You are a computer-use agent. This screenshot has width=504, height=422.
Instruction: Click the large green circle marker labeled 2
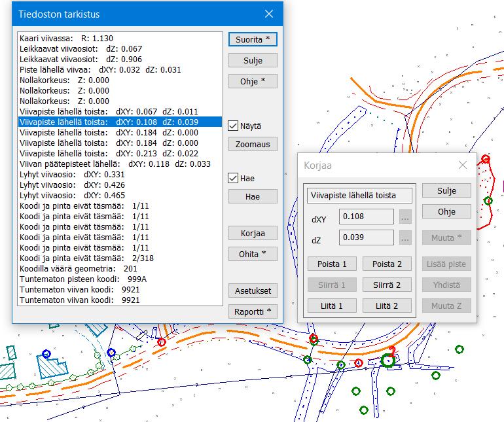coord(387,360)
